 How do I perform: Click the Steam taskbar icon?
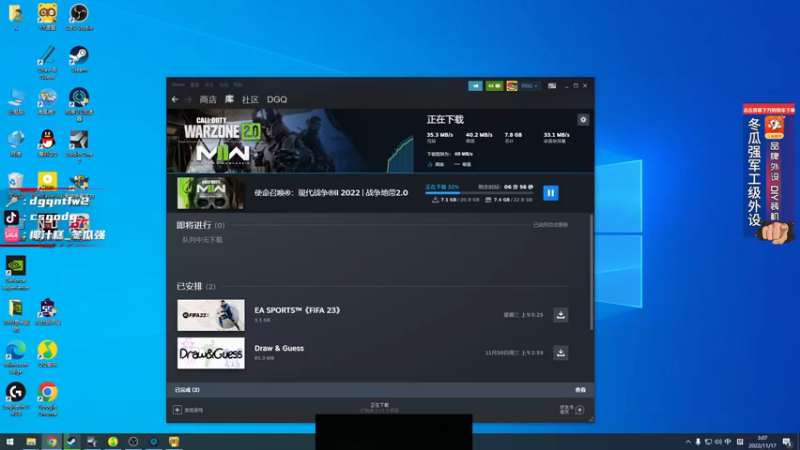(72, 441)
